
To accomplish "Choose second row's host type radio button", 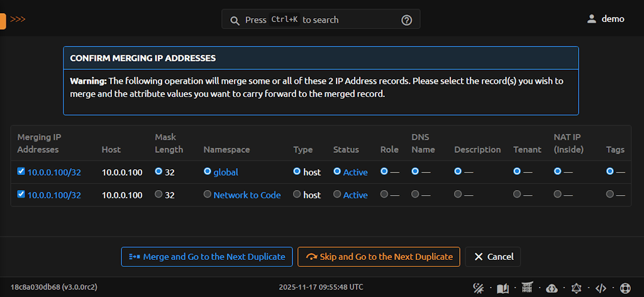I will tap(297, 194).
